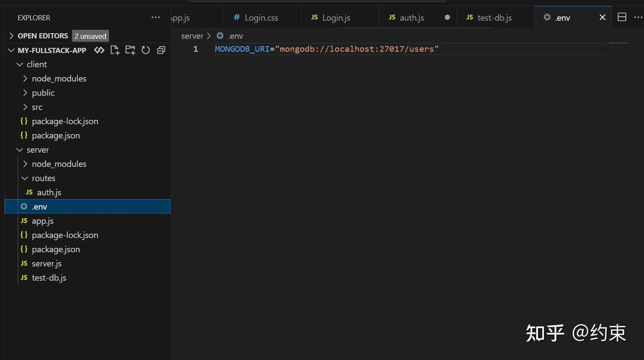Screen dimensions: 644x360
Task: Close the .env editor tab
Action: pyautogui.click(x=602, y=17)
